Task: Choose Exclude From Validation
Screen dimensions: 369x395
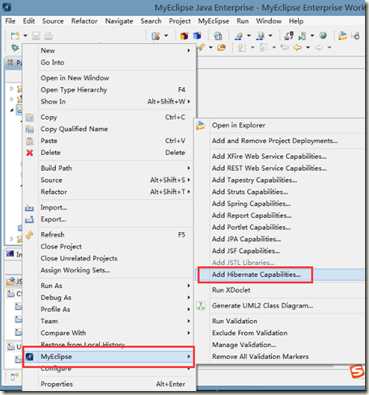Action: (x=250, y=333)
